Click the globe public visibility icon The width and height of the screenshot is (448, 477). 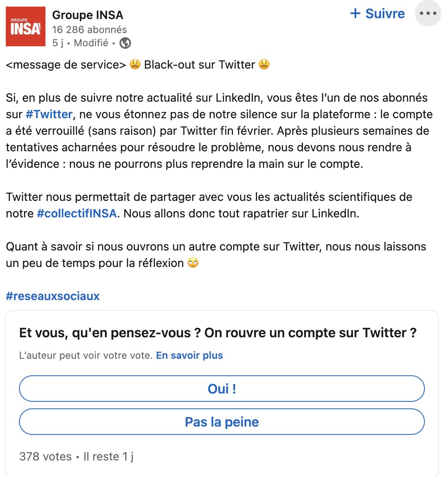[125, 43]
